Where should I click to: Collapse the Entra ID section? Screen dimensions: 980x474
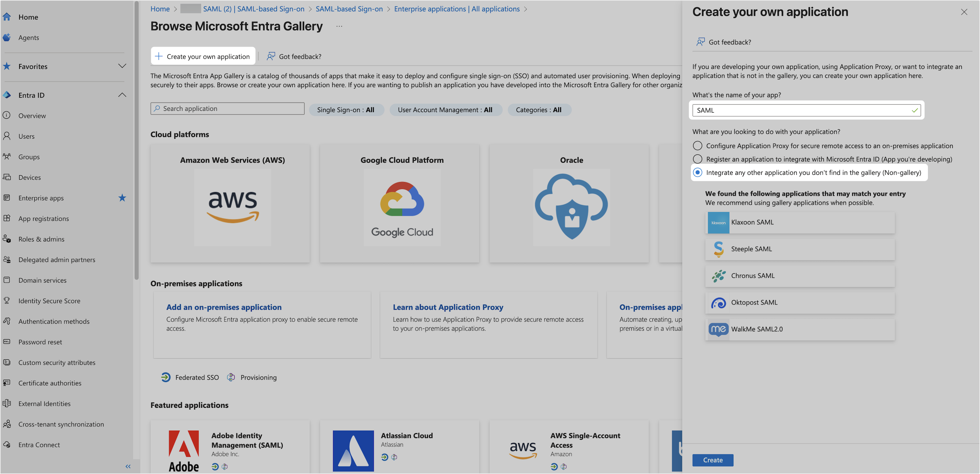coord(122,94)
